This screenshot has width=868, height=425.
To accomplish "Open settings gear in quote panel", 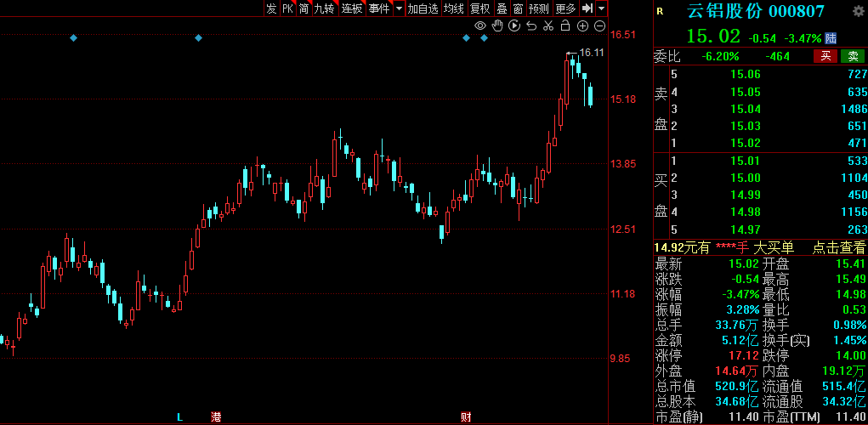I will coord(858,11).
